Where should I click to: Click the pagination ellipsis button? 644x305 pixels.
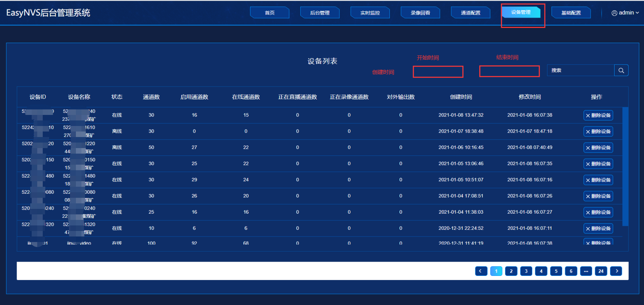coord(586,271)
